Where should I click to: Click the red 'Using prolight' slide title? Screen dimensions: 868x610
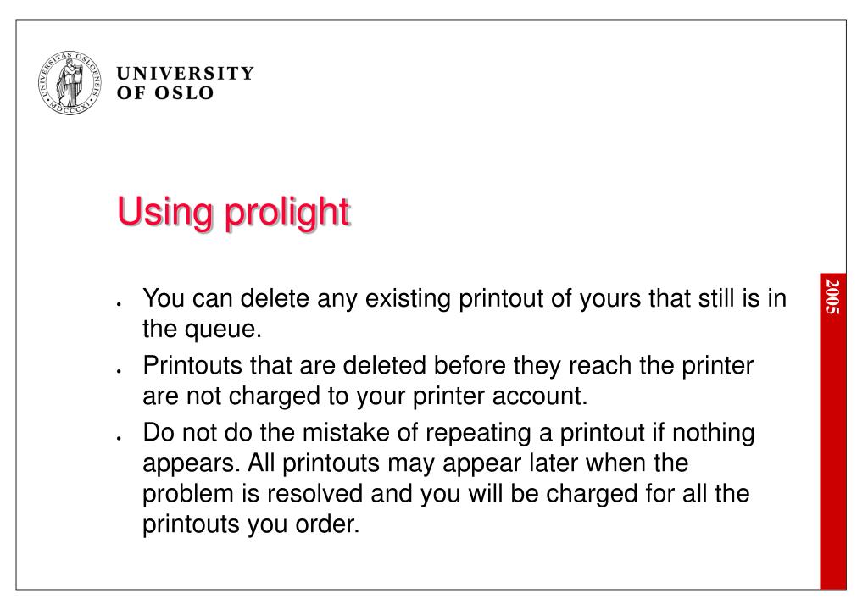[233, 212]
